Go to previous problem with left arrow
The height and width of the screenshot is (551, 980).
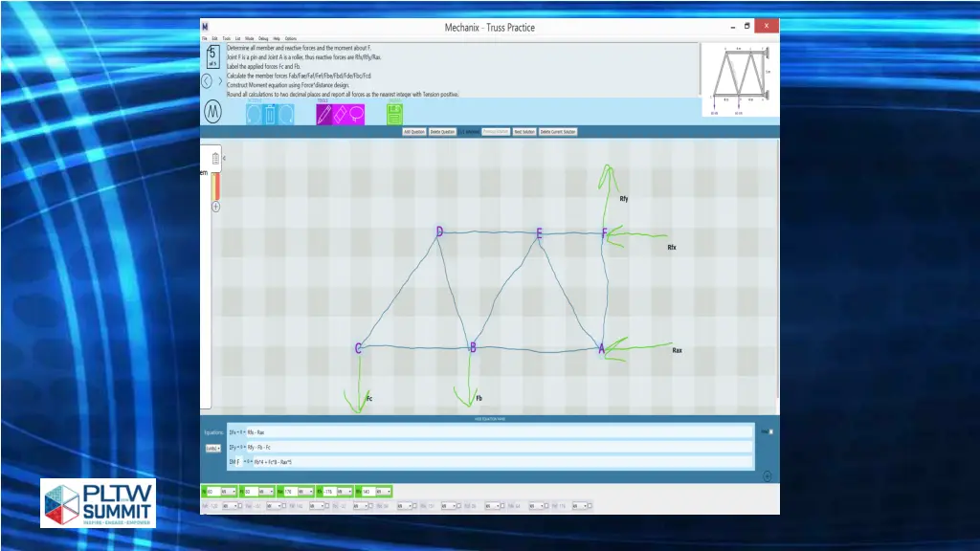coord(206,81)
